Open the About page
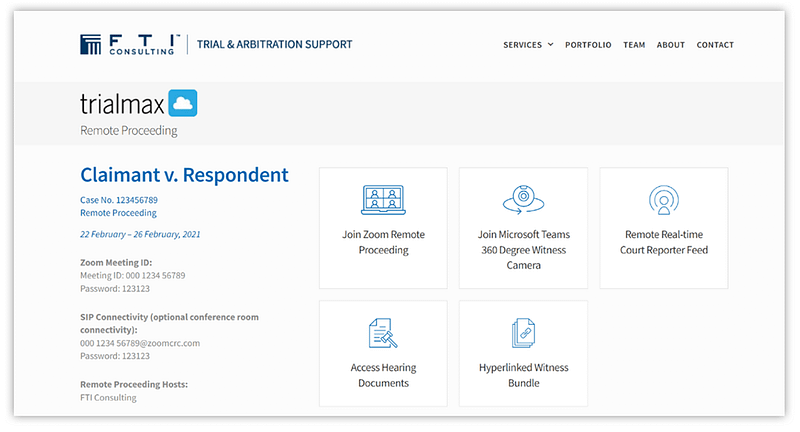Viewport: 800px width, 432px height. 670,45
